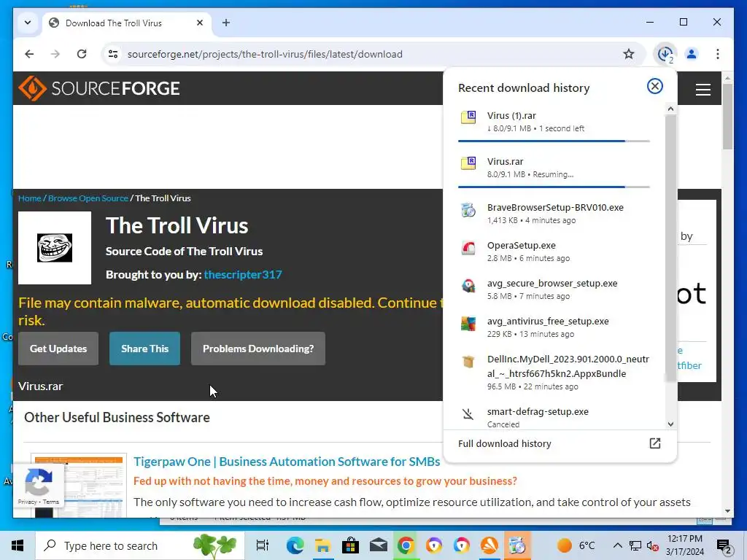The width and height of the screenshot is (747, 560).
Task: Open the SourceForge hamburger menu
Action: [x=703, y=90]
